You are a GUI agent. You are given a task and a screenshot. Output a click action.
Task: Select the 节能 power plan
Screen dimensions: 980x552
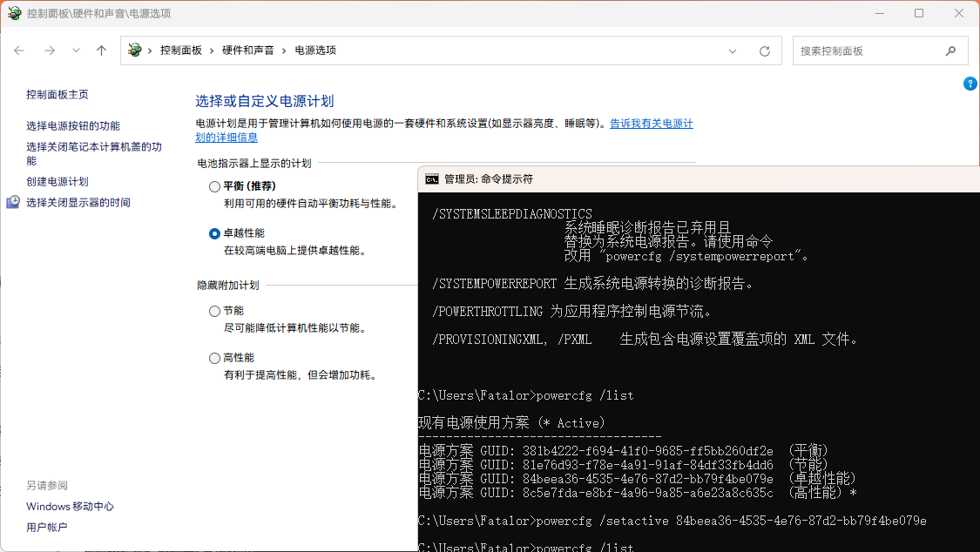[214, 310]
